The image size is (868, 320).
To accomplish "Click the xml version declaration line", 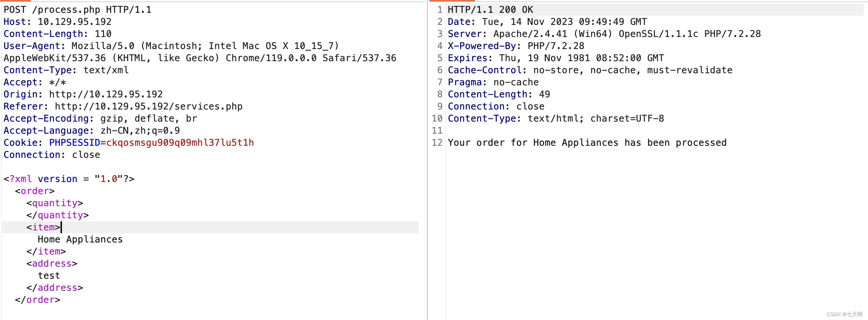I will pos(69,179).
